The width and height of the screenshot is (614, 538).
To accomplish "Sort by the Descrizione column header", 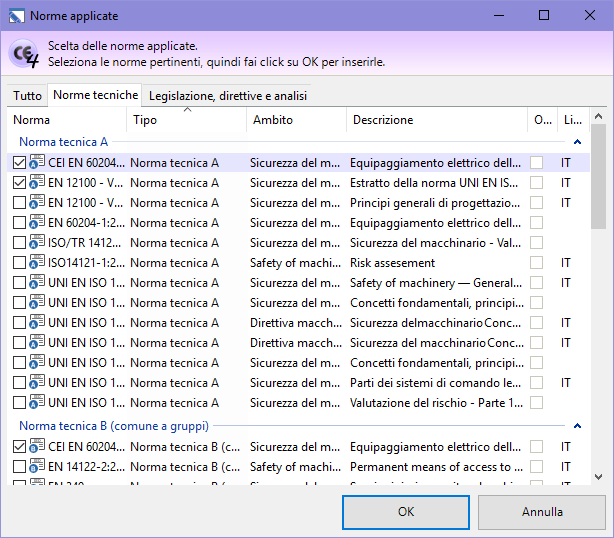I will 437,120.
